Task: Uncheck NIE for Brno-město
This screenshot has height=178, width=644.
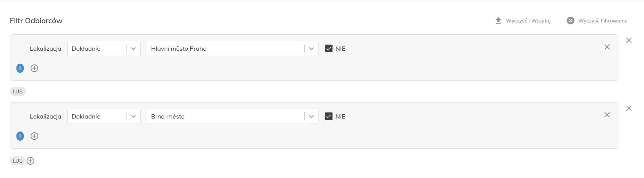Action: (x=329, y=116)
